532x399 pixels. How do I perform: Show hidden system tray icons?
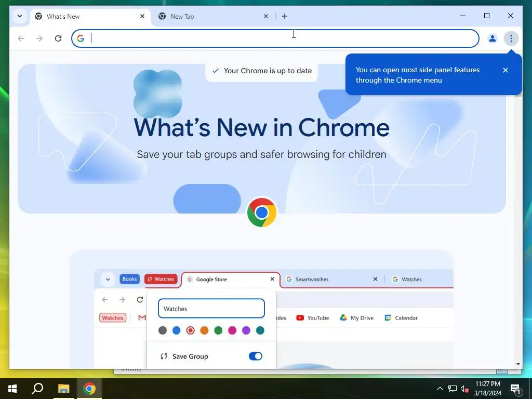(x=440, y=389)
